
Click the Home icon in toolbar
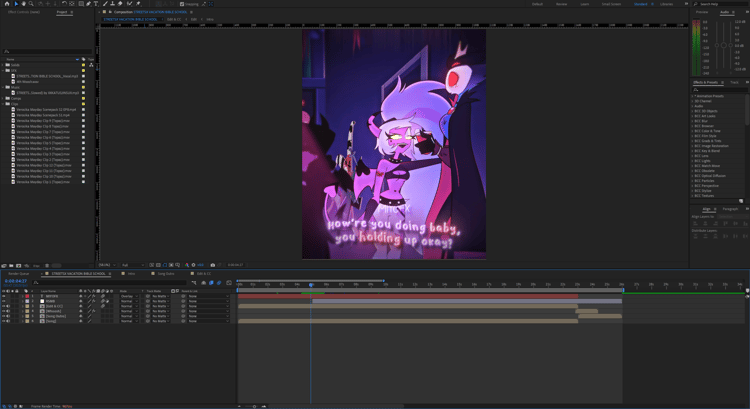(7, 4)
